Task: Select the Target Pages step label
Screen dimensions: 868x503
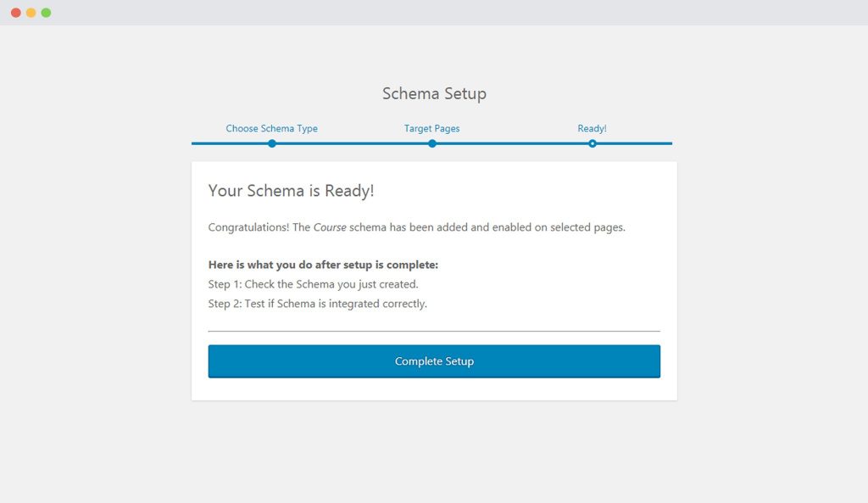Action: coord(431,129)
